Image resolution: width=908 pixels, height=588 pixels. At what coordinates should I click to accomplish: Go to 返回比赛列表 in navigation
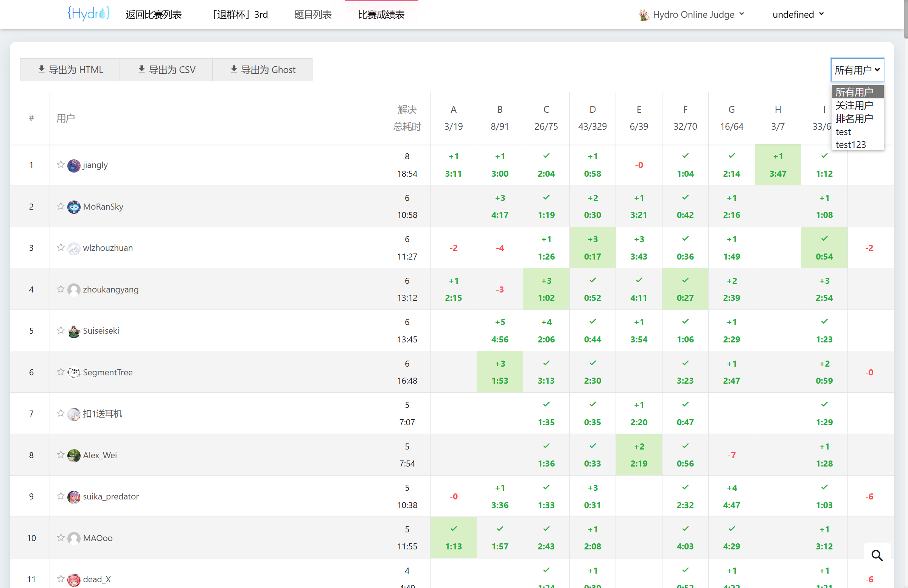(x=153, y=14)
